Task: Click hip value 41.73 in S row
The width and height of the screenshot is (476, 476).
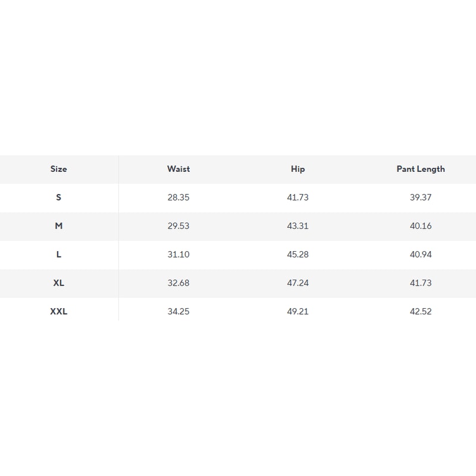Action: coord(298,198)
